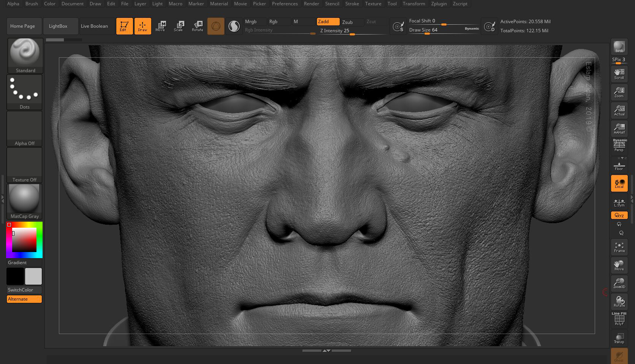Viewport: 635px width, 364px height.
Task: Open the Dots stroke type selector
Action: [x=24, y=92]
